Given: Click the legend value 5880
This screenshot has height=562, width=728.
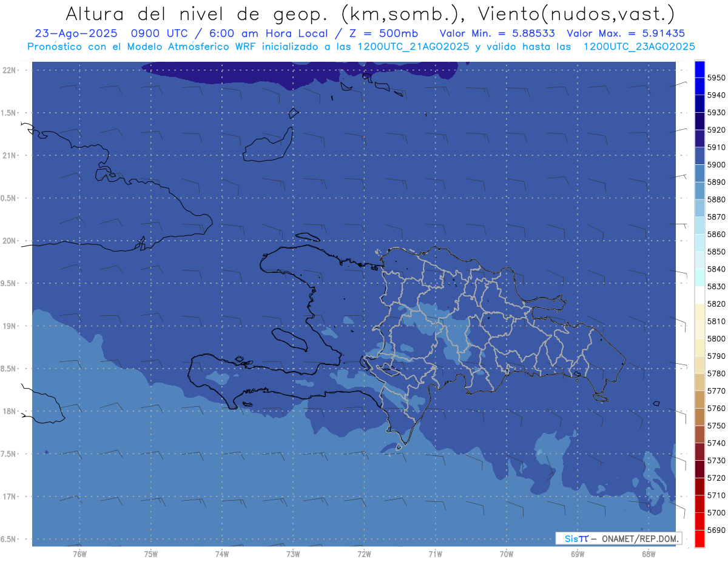Looking at the screenshot, I should (716, 199).
